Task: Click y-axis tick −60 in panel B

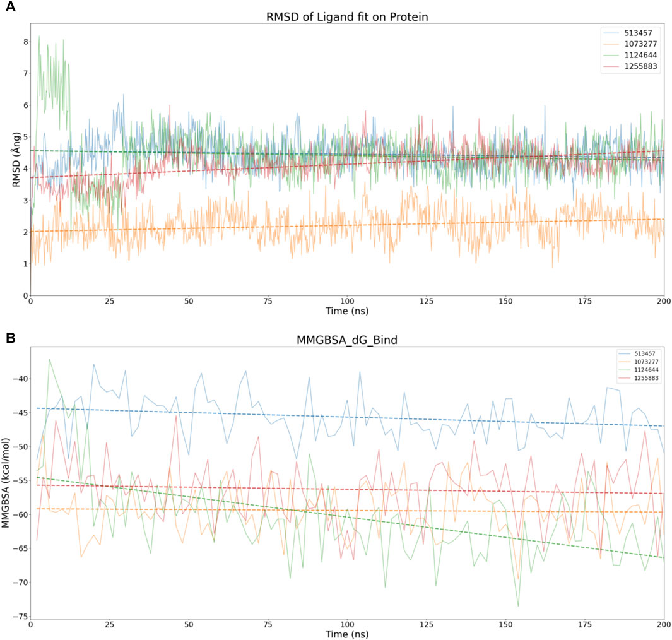Action: tap(21, 515)
